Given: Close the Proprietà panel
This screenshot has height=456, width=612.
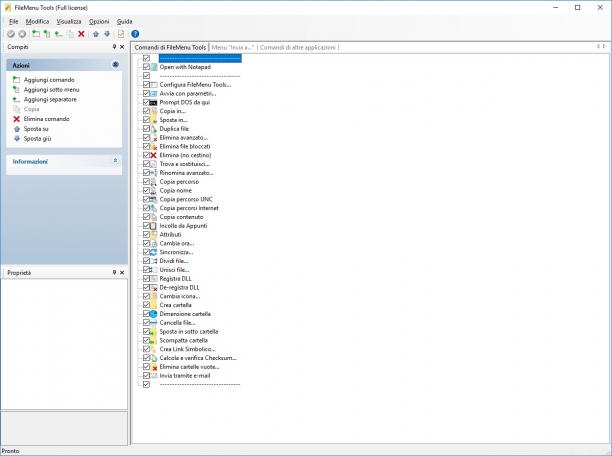Looking at the screenshot, I should (x=122, y=273).
